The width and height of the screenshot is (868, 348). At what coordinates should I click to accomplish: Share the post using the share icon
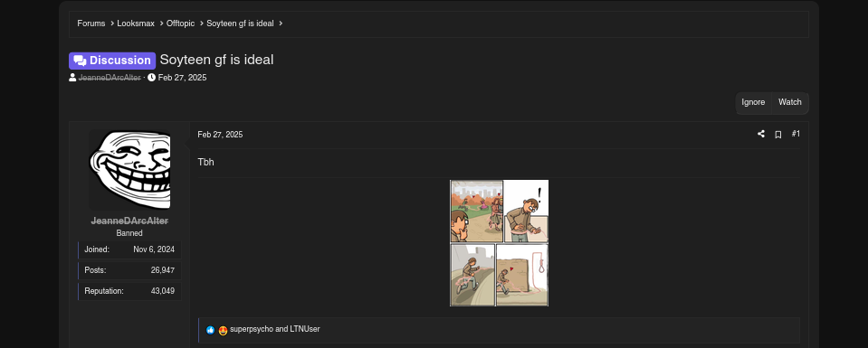point(761,134)
